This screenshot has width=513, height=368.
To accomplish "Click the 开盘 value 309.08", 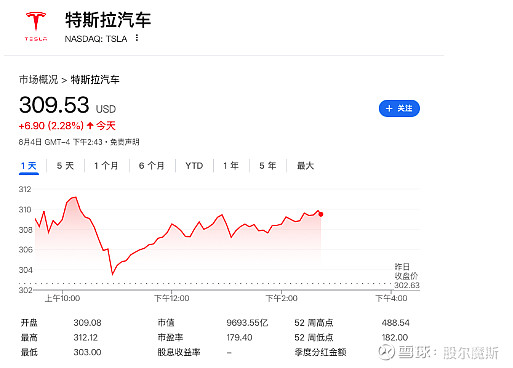I will (87, 323).
